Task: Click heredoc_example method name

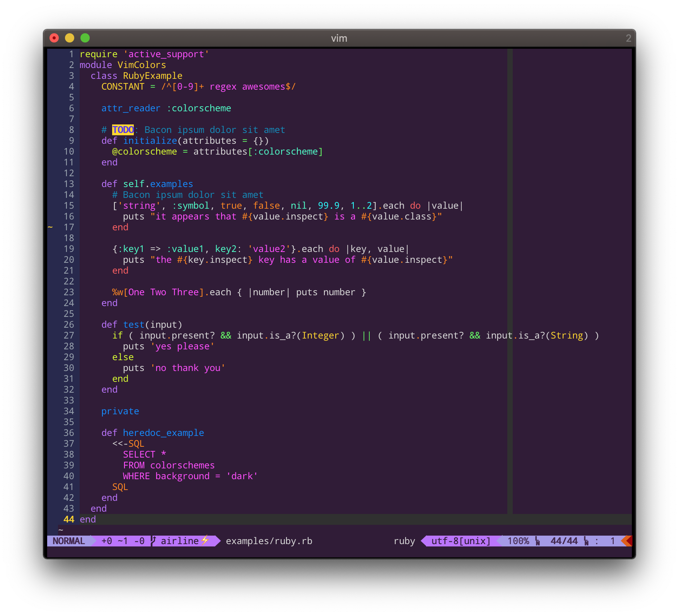Action: (164, 433)
